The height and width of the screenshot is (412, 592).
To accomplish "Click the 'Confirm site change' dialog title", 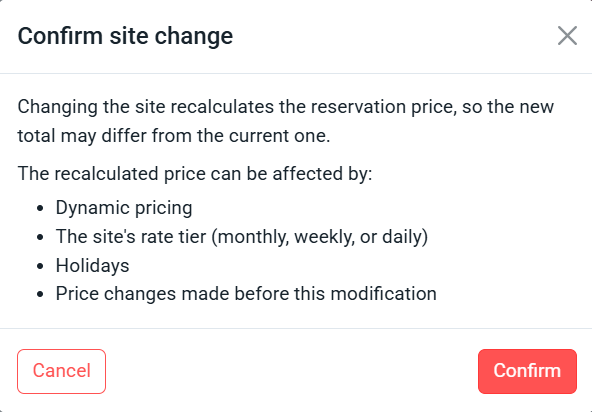I will coord(125,36).
